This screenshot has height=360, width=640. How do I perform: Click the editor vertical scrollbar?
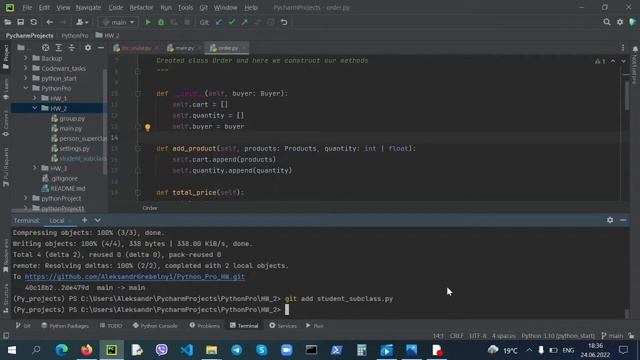pos(627,96)
